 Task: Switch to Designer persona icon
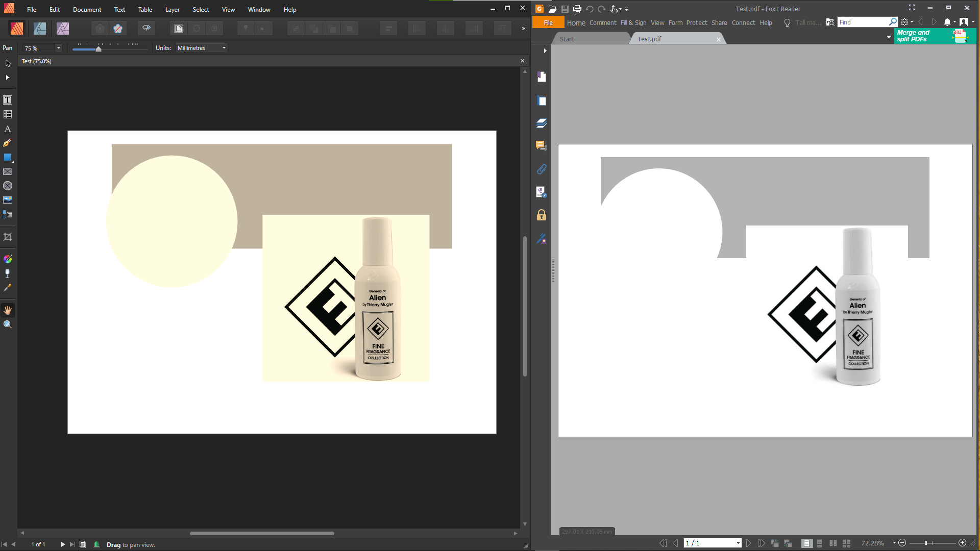[40, 29]
